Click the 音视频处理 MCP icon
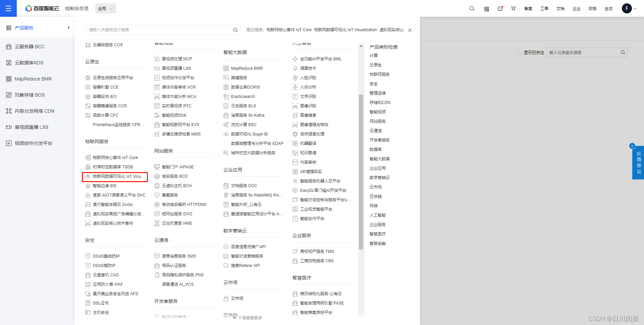Screen dimensions: 644x325 point(157,59)
